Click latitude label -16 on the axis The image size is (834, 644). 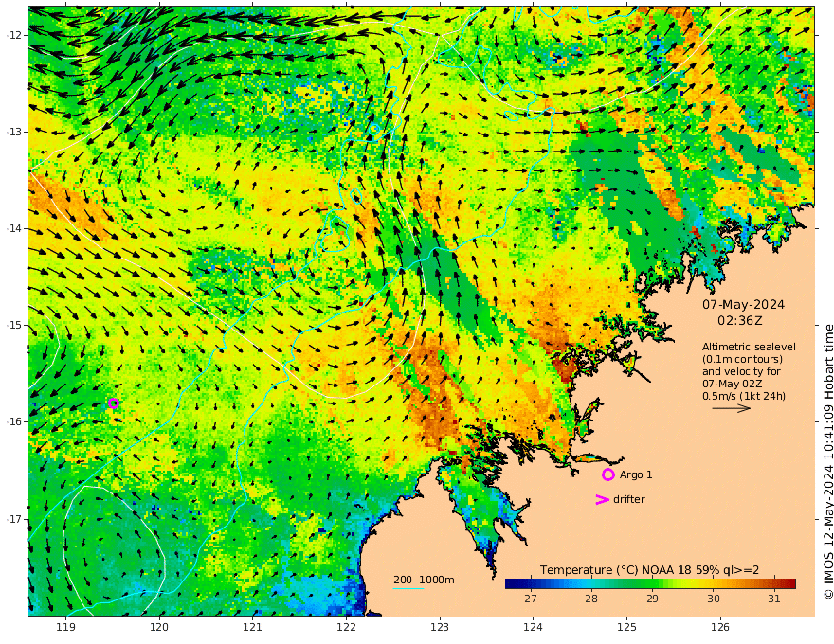pos(14,421)
